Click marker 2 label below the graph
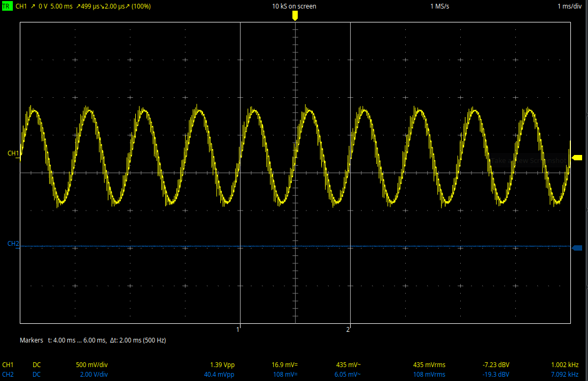 tap(348, 330)
